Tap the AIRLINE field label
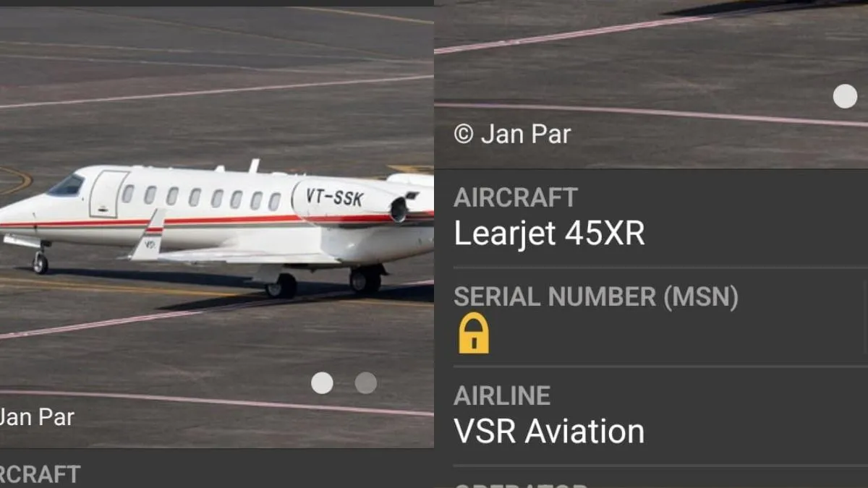868x488 pixels. 502,395
